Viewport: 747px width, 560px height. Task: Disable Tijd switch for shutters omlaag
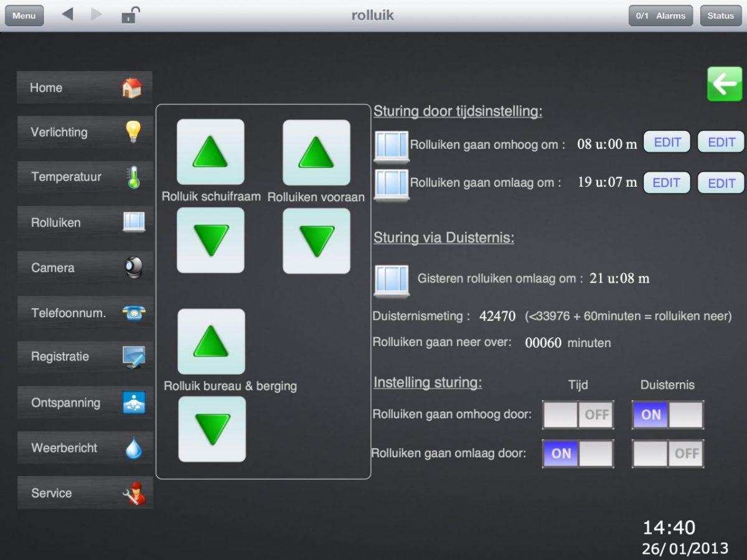pyautogui.click(x=578, y=454)
